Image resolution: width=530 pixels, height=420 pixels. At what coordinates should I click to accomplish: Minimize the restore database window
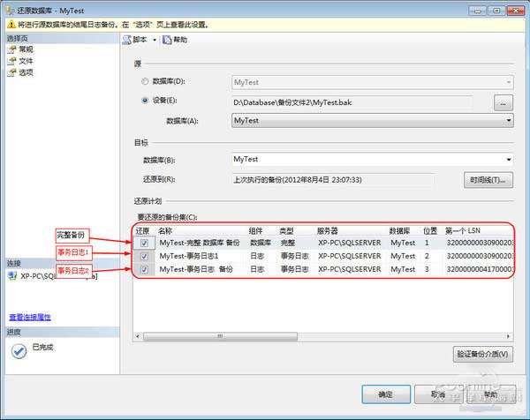pos(478,11)
